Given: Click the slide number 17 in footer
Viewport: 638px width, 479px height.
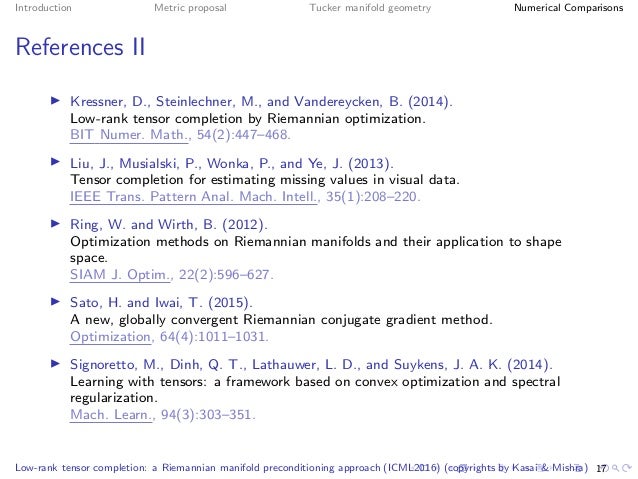Looking at the screenshot, I should 601,468.
